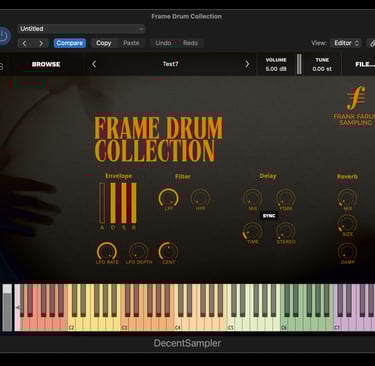Click the Delay FDBK knob
Viewport: 375px width, 366px height.
pyautogui.click(x=286, y=198)
